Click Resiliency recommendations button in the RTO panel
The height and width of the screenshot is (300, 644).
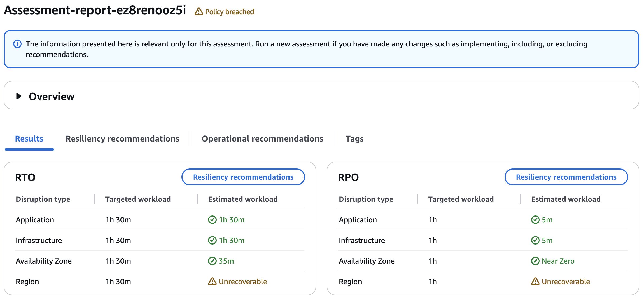243,177
